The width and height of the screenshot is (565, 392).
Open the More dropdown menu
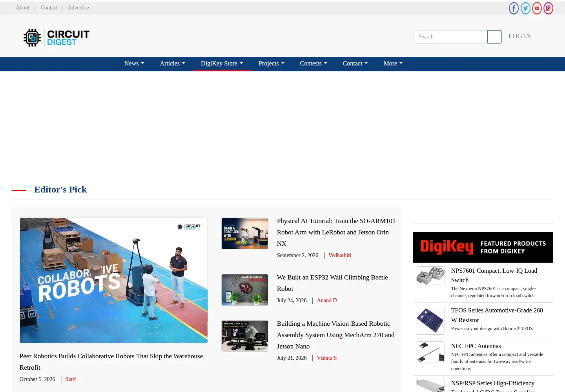(x=393, y=64)
